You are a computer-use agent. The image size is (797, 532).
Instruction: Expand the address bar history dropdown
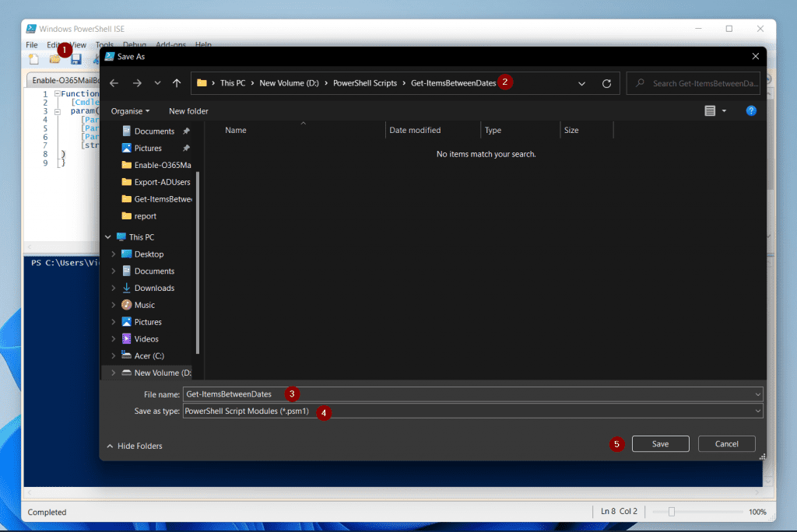(581, 83)
